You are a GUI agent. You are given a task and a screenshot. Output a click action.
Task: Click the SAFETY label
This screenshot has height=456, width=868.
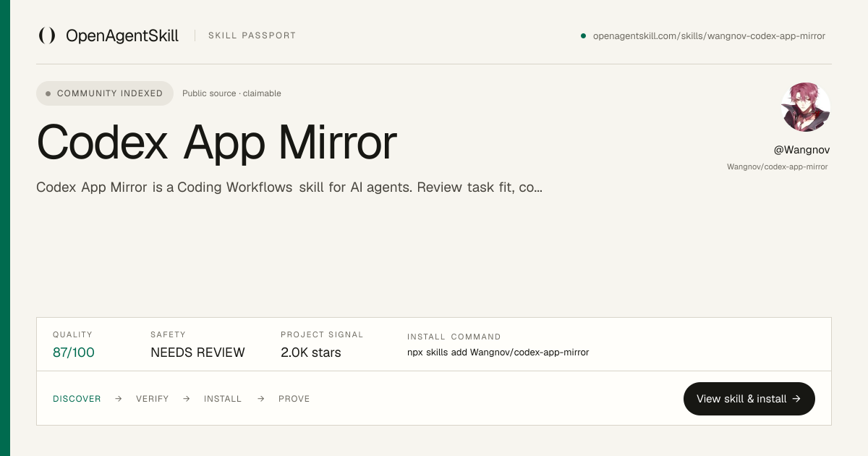tap(168, 334)
